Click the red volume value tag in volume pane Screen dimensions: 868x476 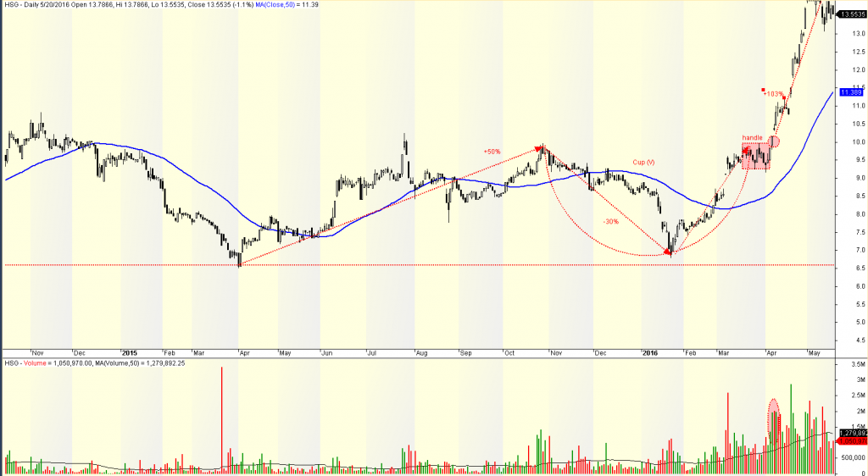click(x=850, y=441)
